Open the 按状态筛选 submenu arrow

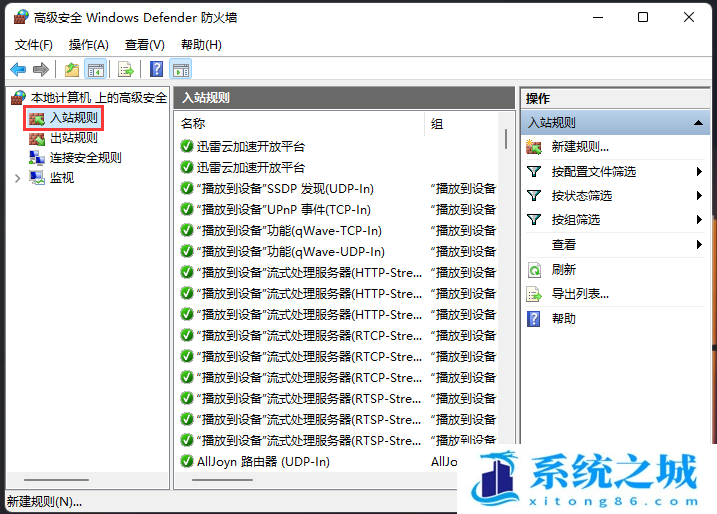click(699, 196)
